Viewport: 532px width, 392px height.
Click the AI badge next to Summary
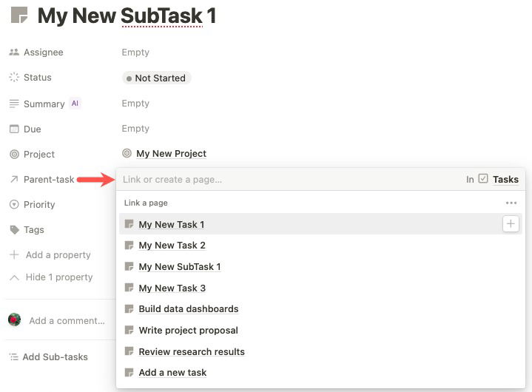75,104
